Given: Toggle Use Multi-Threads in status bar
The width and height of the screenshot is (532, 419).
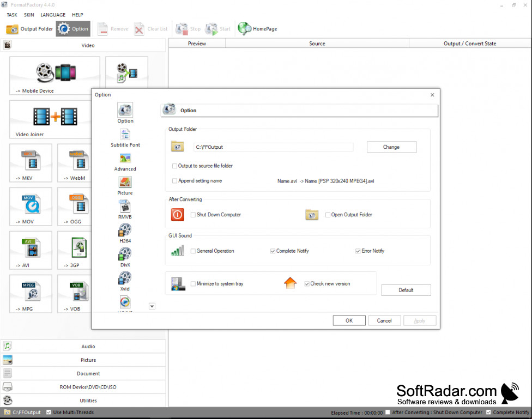Looking at the screenshot, I should pos(49,412).
